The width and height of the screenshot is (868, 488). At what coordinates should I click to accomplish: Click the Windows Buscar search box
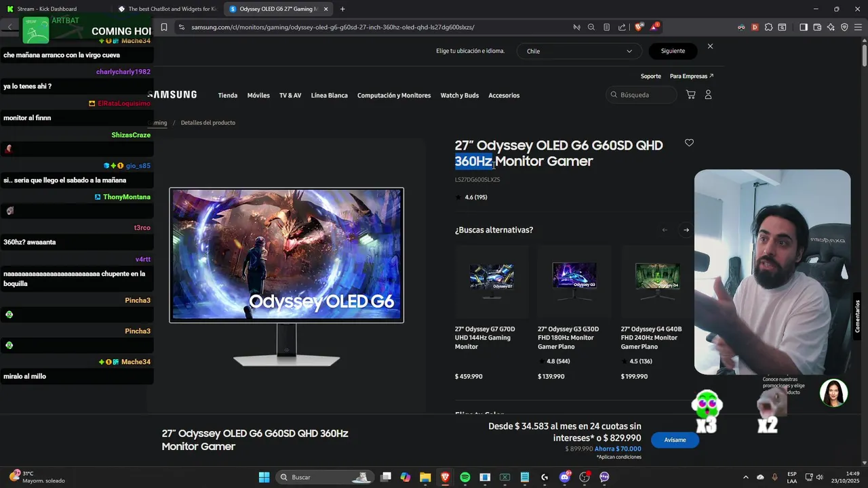(324, 477)
